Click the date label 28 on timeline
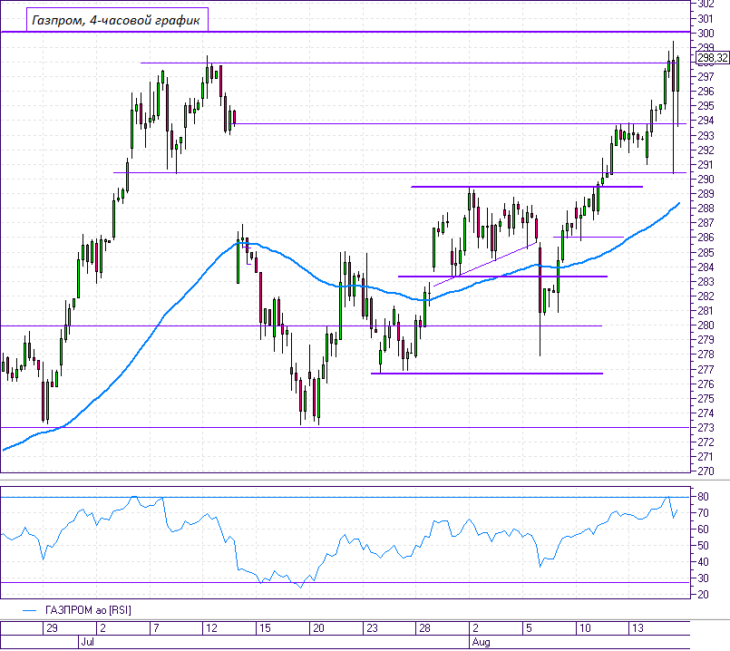The image size is (730, 651). click(x=425, y=628)
